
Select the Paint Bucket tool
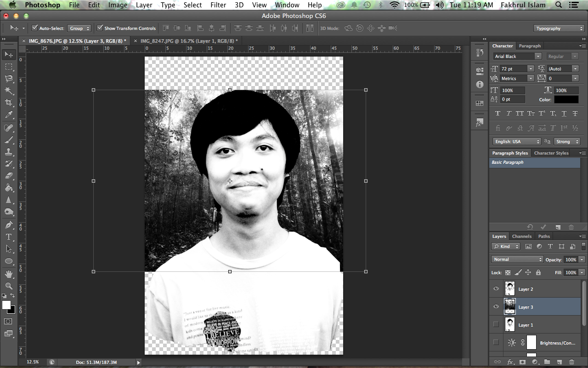pos(9,188)
